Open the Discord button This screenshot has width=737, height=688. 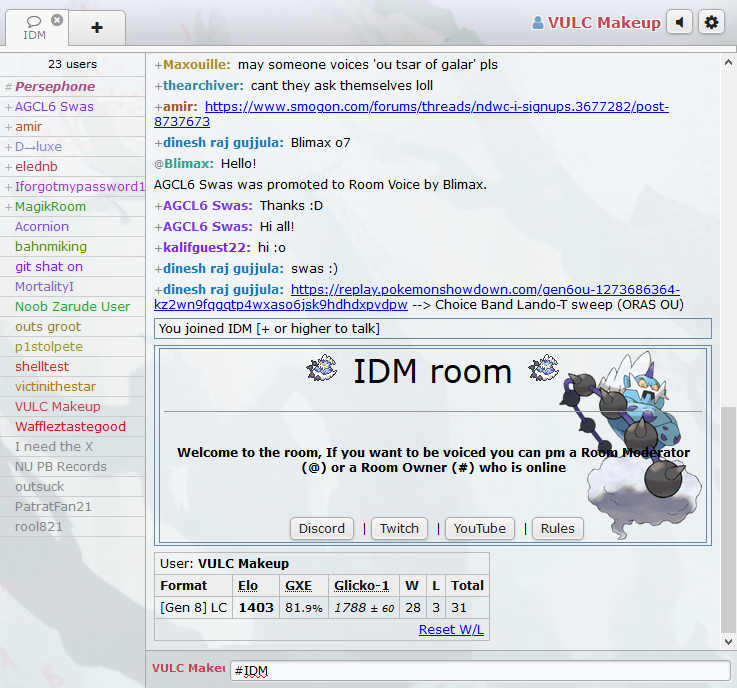322,528
